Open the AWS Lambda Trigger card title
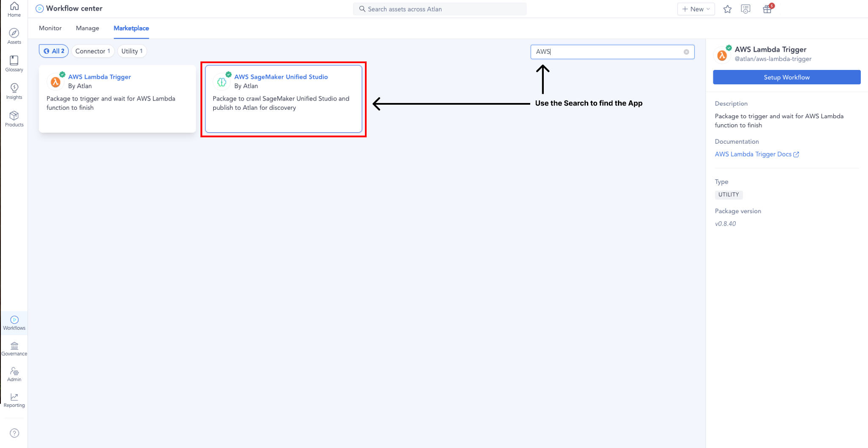 click(x=100, y=77)
